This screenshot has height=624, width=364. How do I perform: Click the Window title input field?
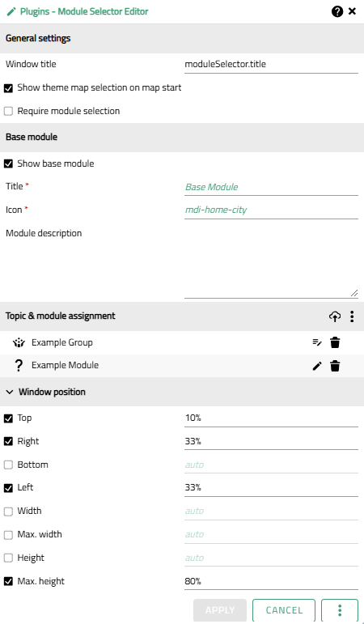[271, 64]
